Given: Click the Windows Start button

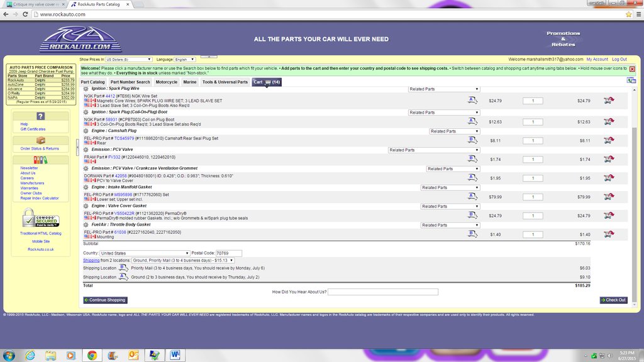Looking at the screenshot, I should (x=9, y=355).
